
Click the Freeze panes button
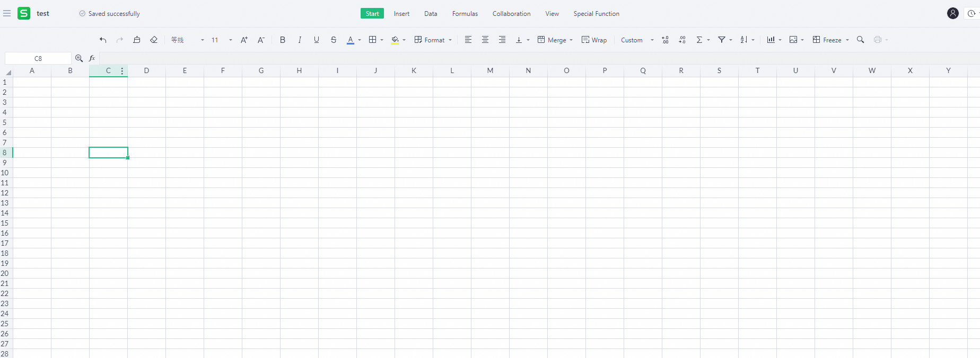pos(827,40)
